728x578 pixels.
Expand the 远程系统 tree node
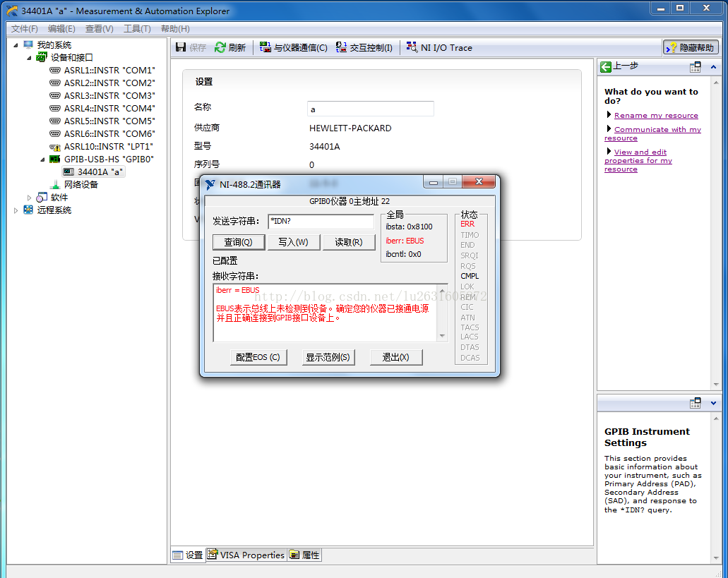click(x=16, y=210)
